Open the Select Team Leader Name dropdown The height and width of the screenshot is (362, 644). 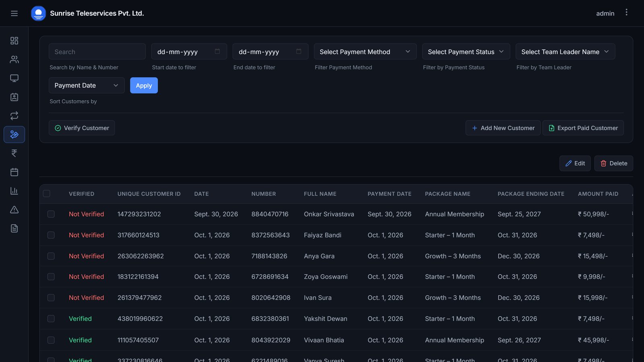[565, 51]
